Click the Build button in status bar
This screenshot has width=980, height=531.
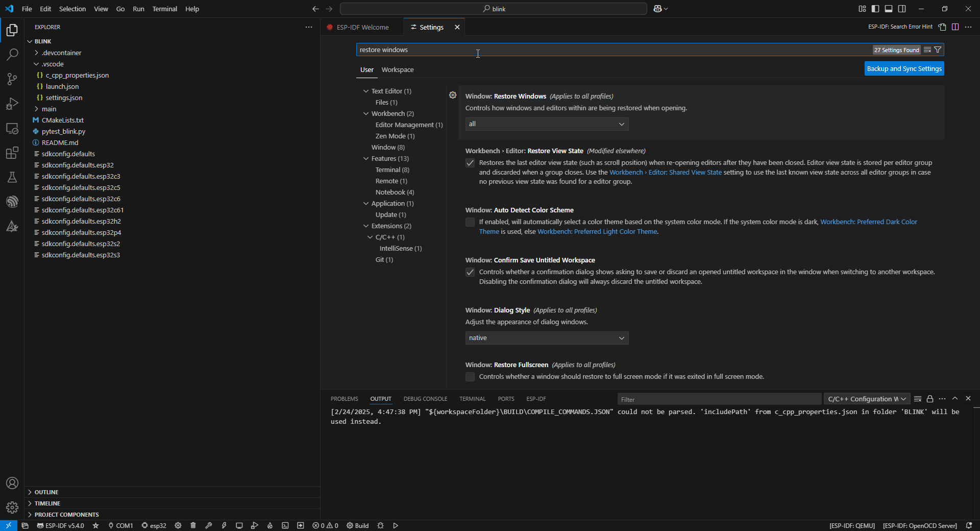coord(358,525)
